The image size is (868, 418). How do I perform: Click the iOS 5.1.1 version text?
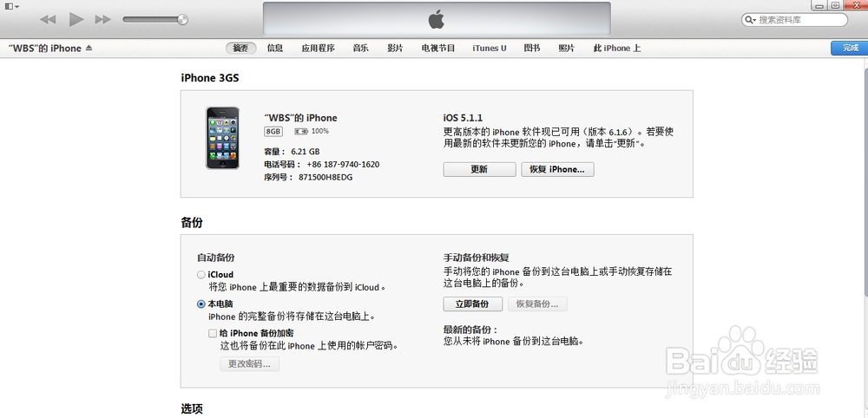click(463, 118)
